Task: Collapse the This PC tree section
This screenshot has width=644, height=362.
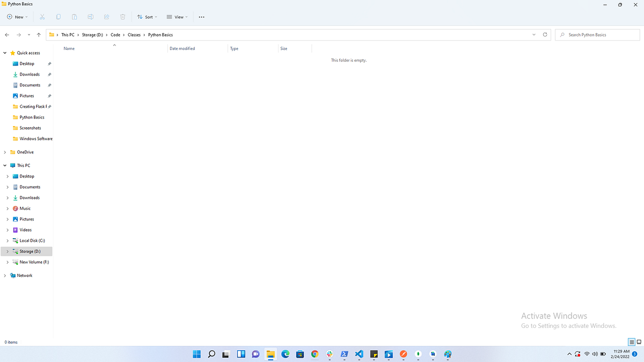Action: point(5,165)
